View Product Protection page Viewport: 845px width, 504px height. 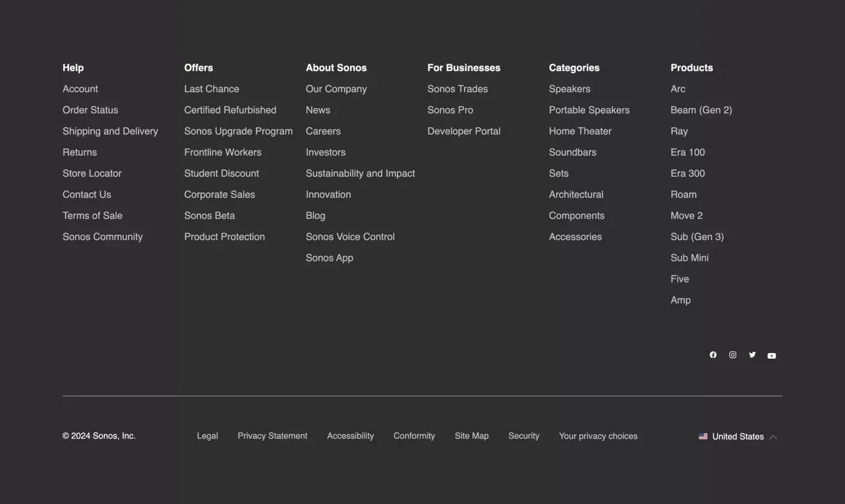(225, 237)
